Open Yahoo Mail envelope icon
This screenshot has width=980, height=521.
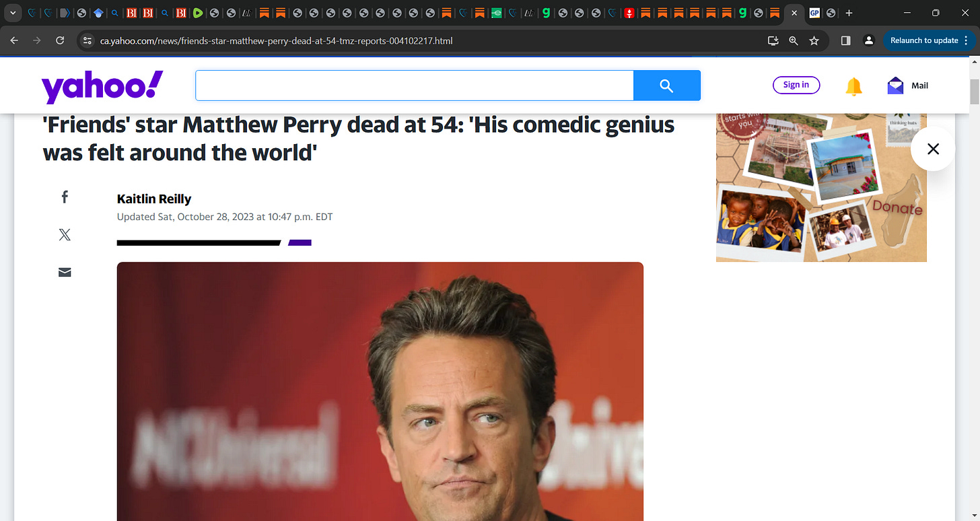pos(895,85)
